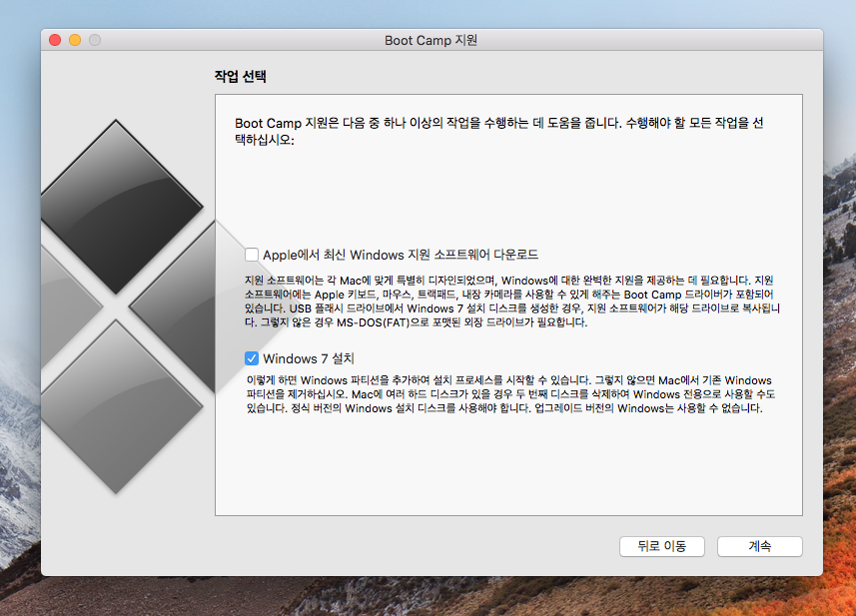The width and height of the screenshot is (856, 616).
Task: Click the Apple에서 최신 Windows 지원 소프트웨어 다운로드 label
Action: click(401, 255)
